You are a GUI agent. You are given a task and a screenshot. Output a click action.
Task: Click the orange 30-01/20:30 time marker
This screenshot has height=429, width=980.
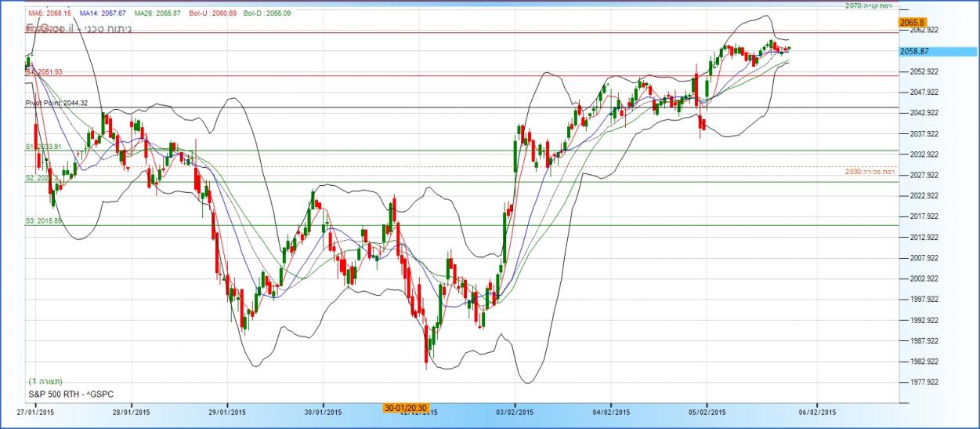(x=405, y=408)
